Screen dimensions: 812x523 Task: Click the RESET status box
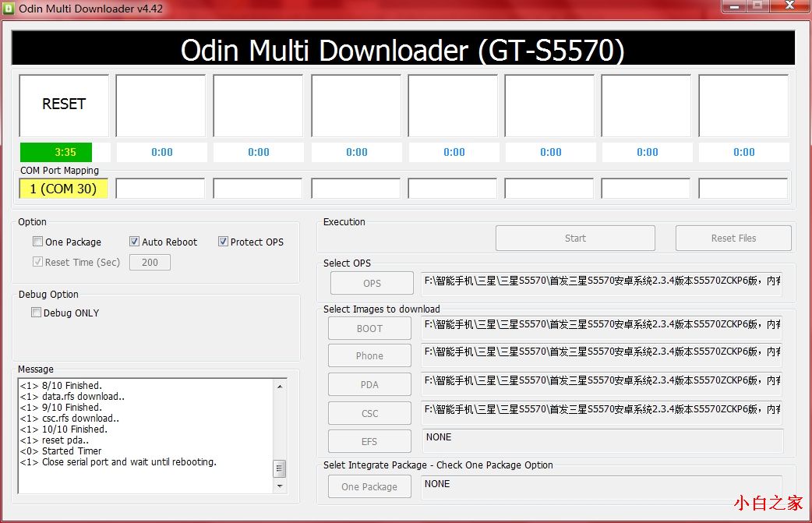[64, 105]
